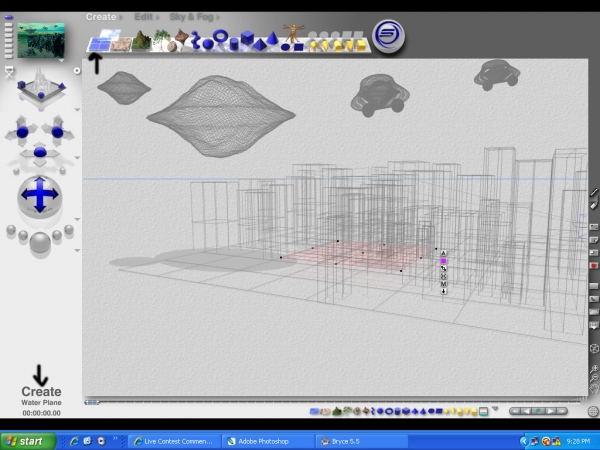
Task: Add a 2D square face
Action: (299, 47)
